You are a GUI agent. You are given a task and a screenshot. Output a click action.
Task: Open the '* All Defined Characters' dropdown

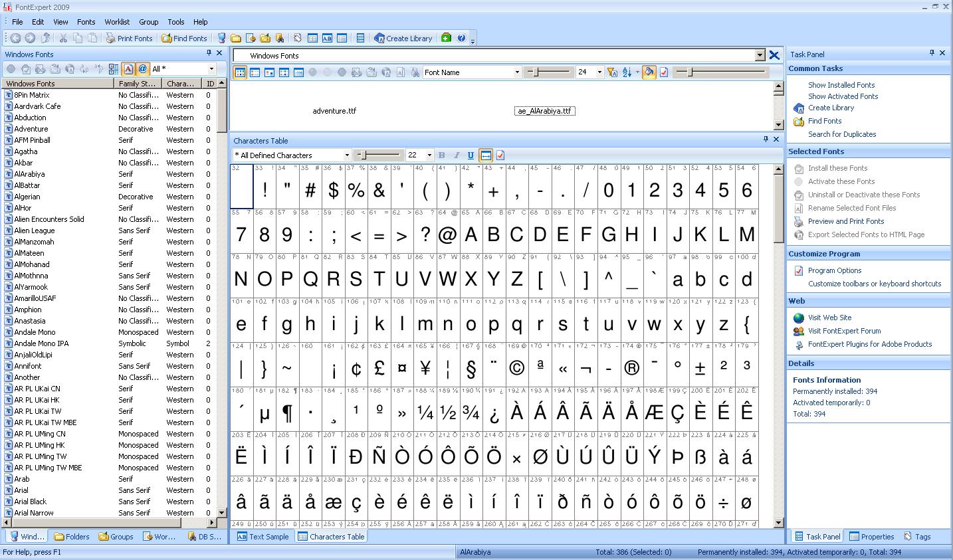(347, 155)
